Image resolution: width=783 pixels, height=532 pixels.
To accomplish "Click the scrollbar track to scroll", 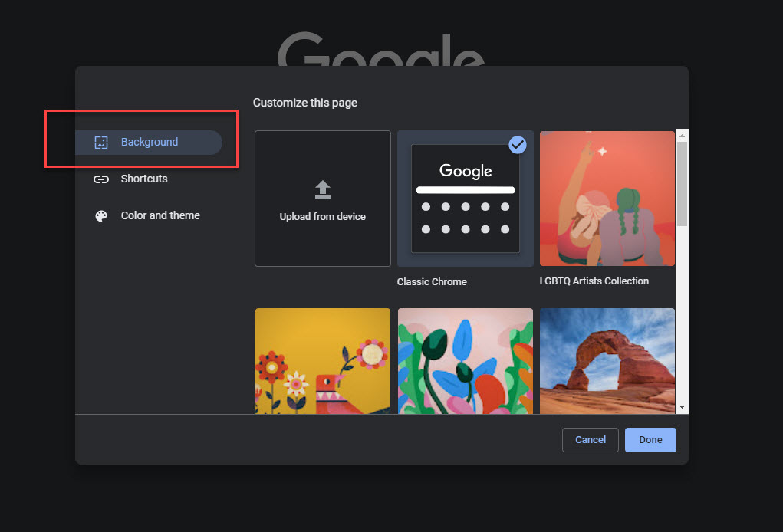I will coord(681,322).
